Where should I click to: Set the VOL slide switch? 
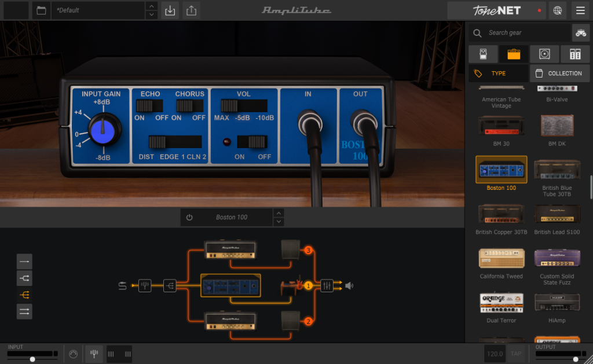[244, 106]
